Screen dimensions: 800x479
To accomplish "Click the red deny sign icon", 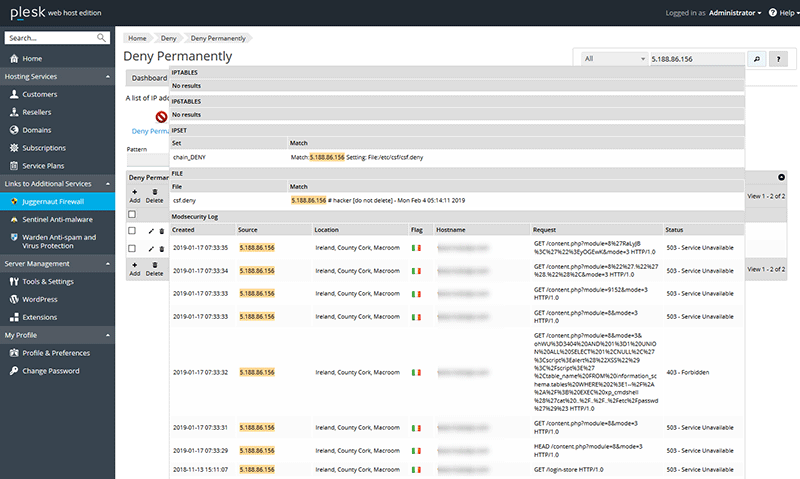I will pos(161,117).
